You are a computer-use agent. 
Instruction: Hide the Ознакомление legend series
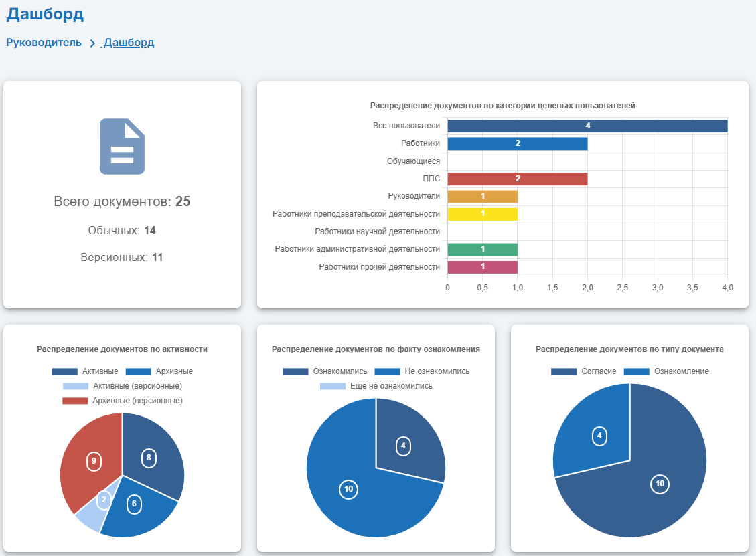[x=666, y=371]
